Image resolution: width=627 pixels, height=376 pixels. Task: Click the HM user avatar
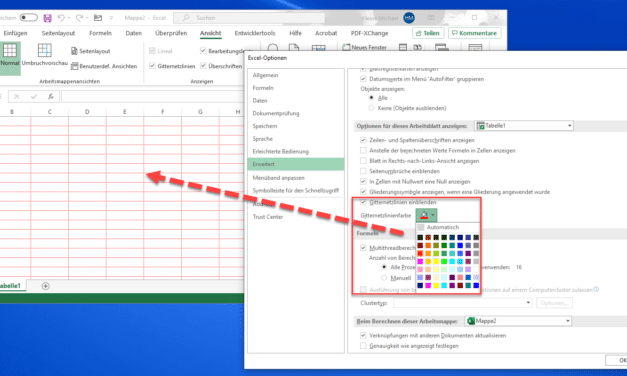409,18
